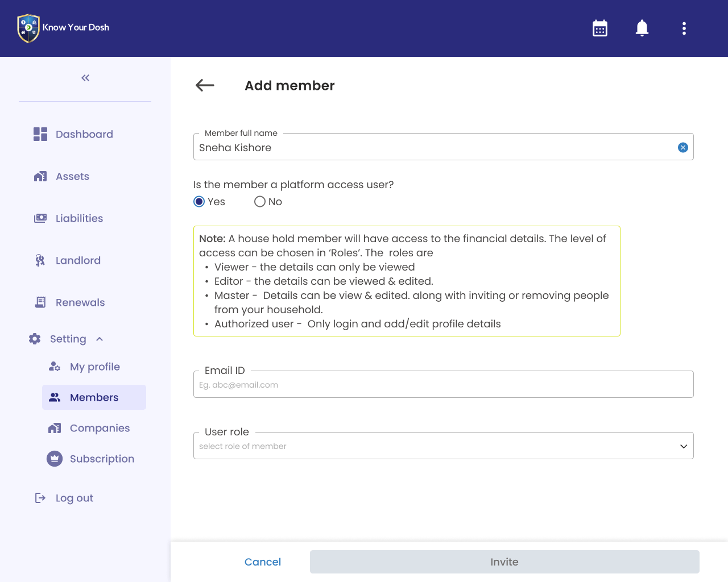The height and width of the screenshot is (582, 728).
Task: Open Renewals from the sidebar
Action: pyautogui.click(x=80, y=303)
